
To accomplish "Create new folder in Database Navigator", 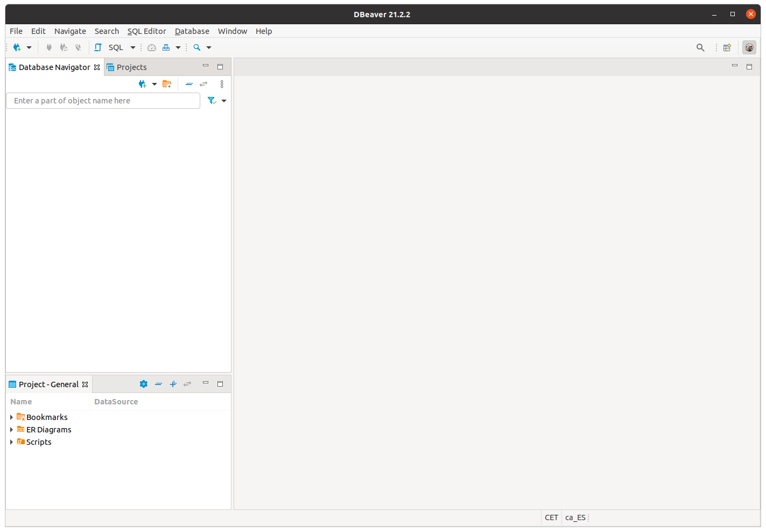I will point(167,84).
